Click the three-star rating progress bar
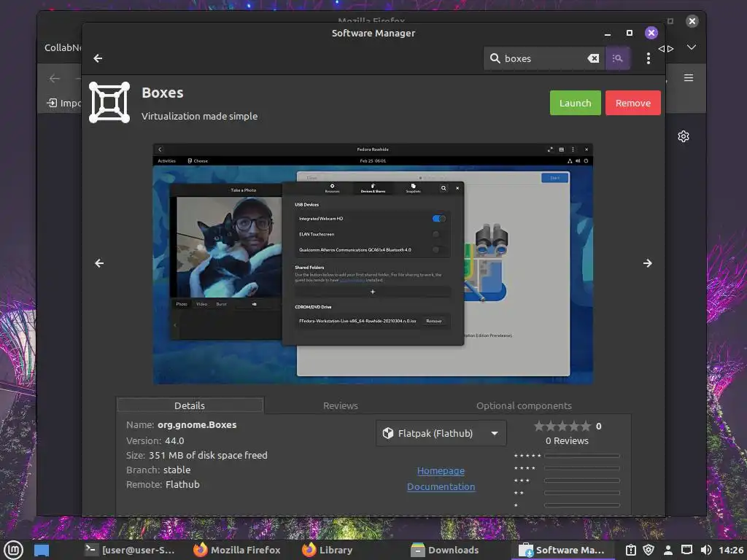747x560 pixels. click(x=581, y=481)
